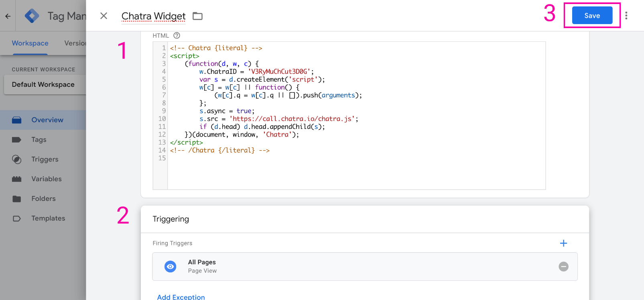Close the Chatra Widget tag editor

(104, 16)
